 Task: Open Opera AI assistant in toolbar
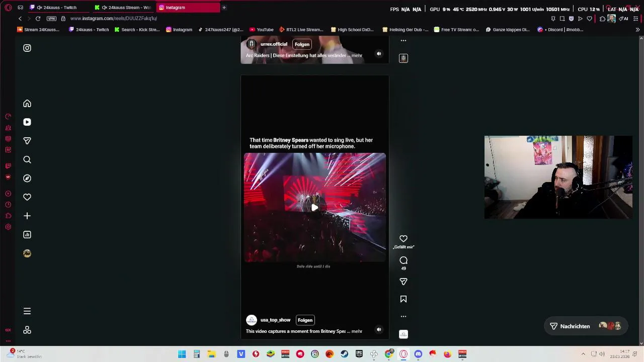pyautogui.click(x=624, y=19)
